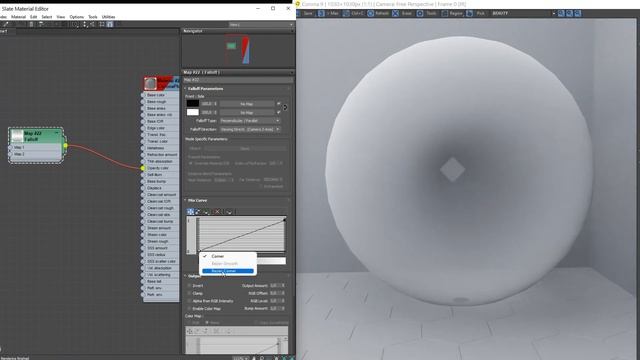Image resolution: width=640 pixels, height=360 pixels.
Task: Open the Utilities menu in Slate editor
Action: pyautogui.click(x=108, y=17)
